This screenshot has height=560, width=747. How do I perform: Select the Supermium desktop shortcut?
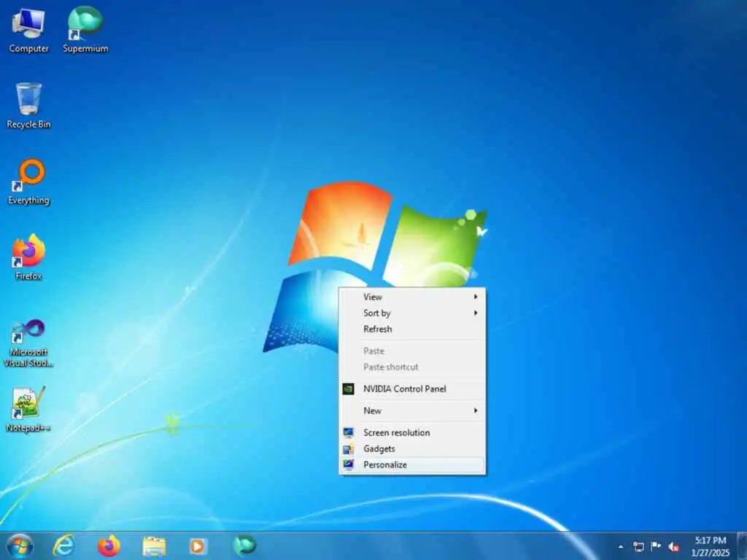click(x=85, y=29)
